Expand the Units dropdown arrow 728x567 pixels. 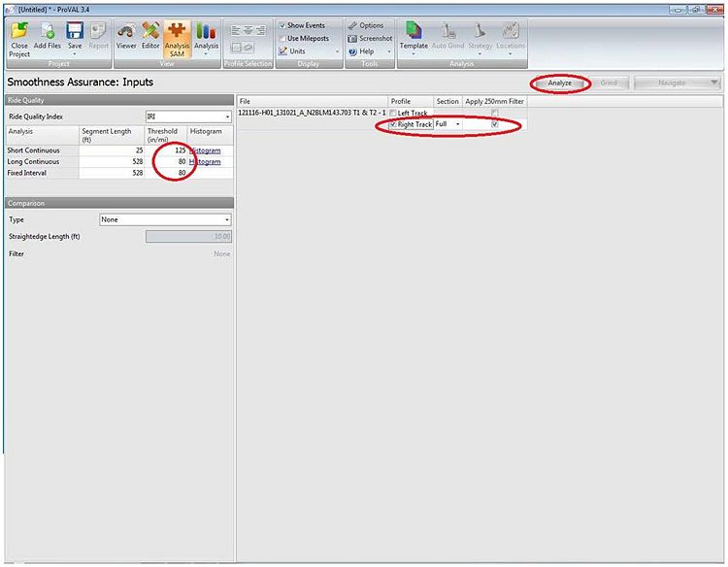[x=338, y=51]
